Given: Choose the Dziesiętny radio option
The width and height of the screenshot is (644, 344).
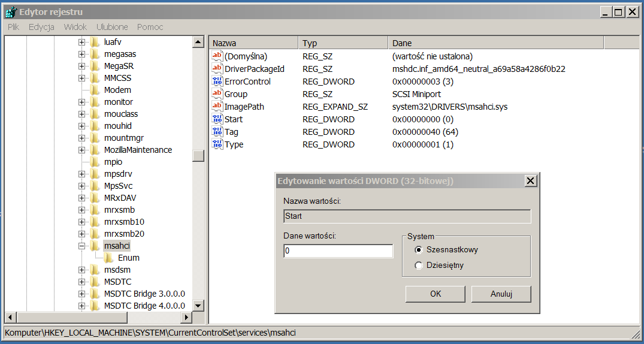Looking at the screenshot, I should [419, 265].
